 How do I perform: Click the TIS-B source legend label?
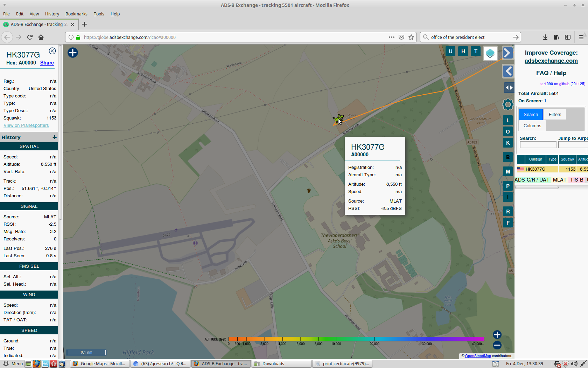[576, 180]
